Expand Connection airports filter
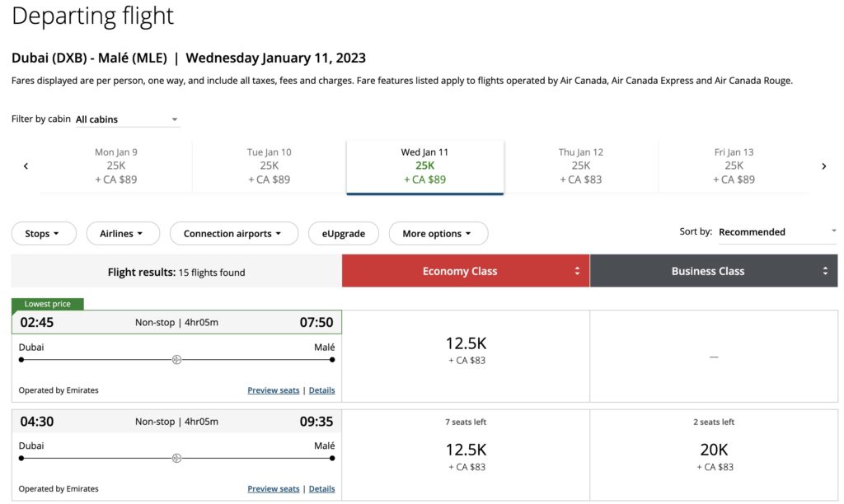 pyautogui.click(x=234, y=234)
